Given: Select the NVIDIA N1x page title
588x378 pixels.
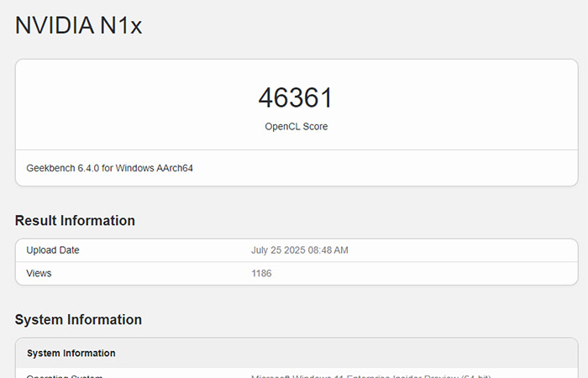Looking at the screenshot, I should coord(78,25).
